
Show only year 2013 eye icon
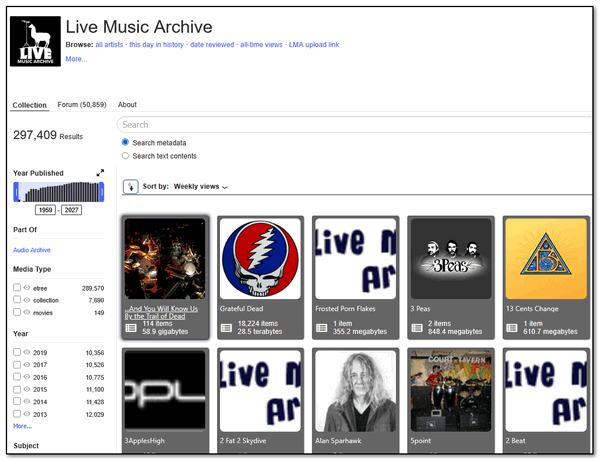(27, 414)
